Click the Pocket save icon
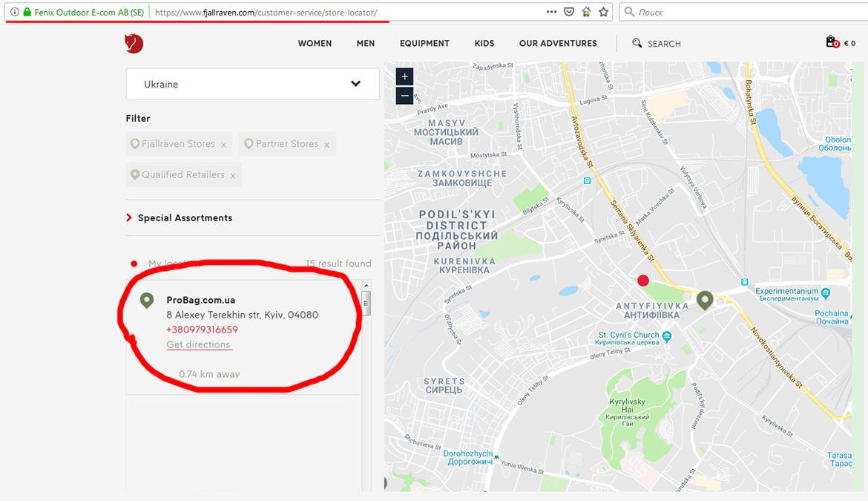Image resolution: width=868 pixels, height=501 pixels. [568, 12]
